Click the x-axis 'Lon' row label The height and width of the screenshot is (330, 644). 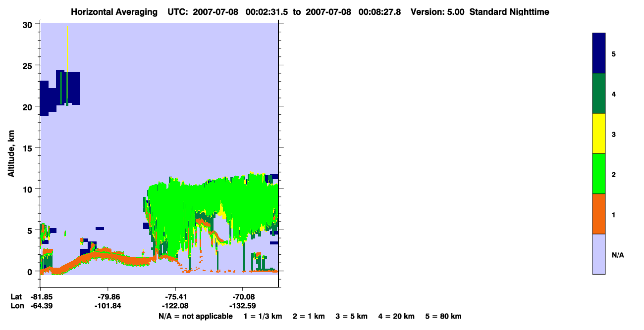point(17,306)
